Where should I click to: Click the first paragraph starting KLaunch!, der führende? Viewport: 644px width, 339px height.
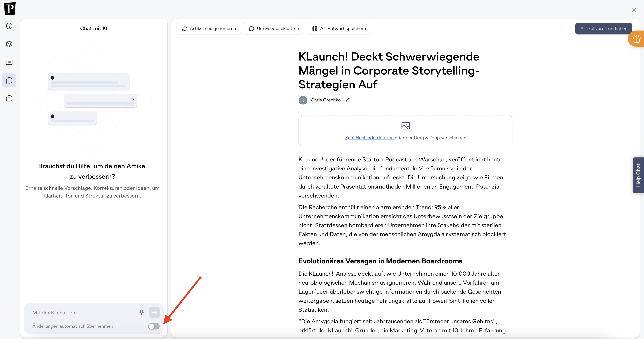pyautogui.click(x=401, y=177)
